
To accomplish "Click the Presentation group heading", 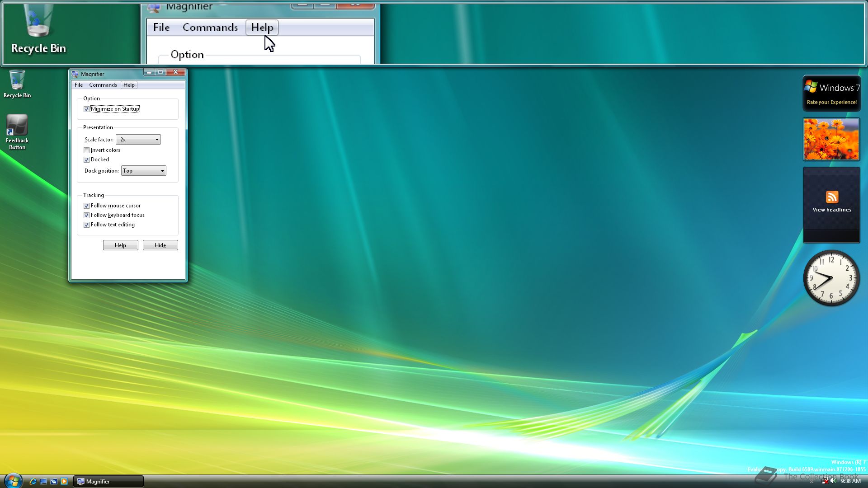I will click(98, 127).
